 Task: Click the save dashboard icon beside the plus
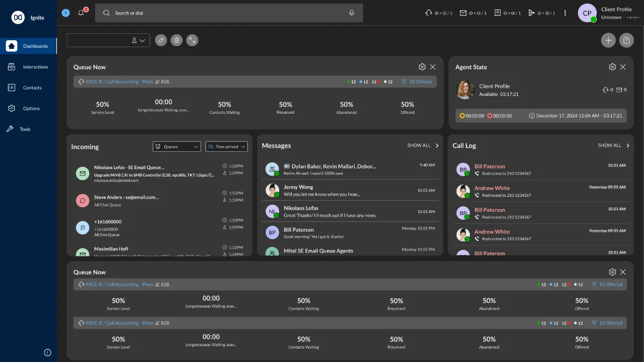tap(626, 40)
